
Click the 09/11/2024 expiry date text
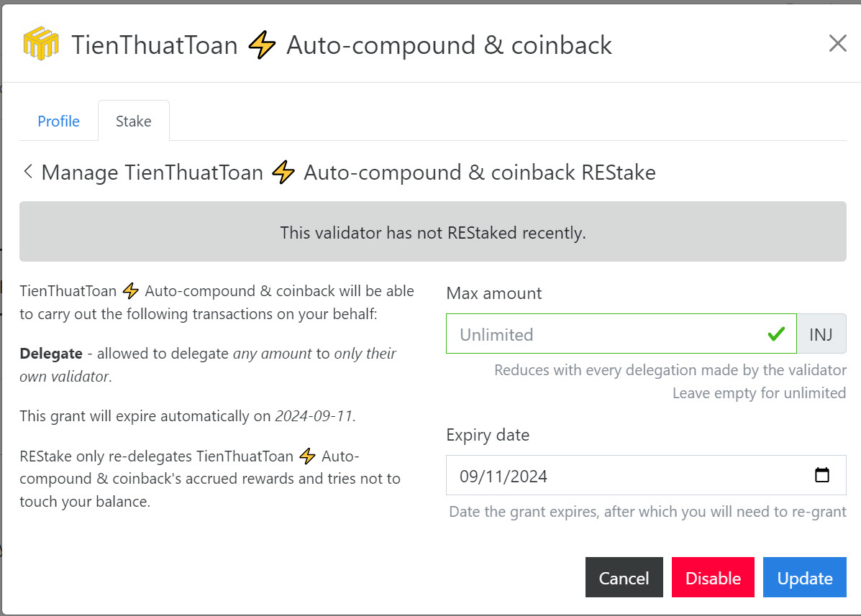pos(504,475)
